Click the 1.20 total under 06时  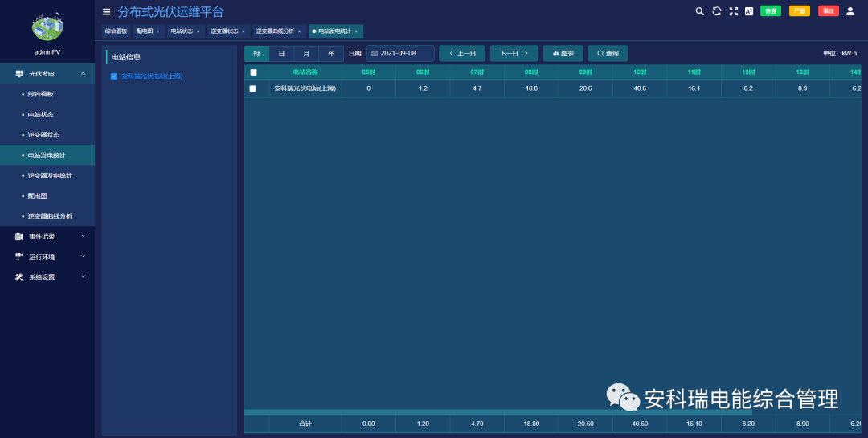pos(423,424)
